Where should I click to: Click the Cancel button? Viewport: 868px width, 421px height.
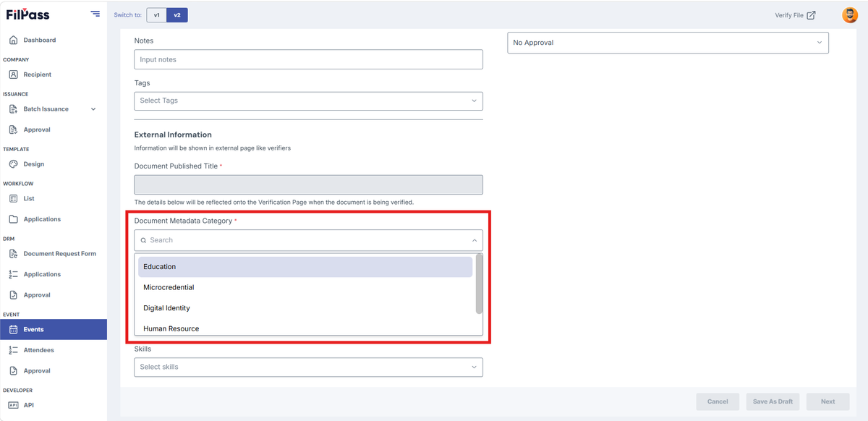click(x=718, y=401)
